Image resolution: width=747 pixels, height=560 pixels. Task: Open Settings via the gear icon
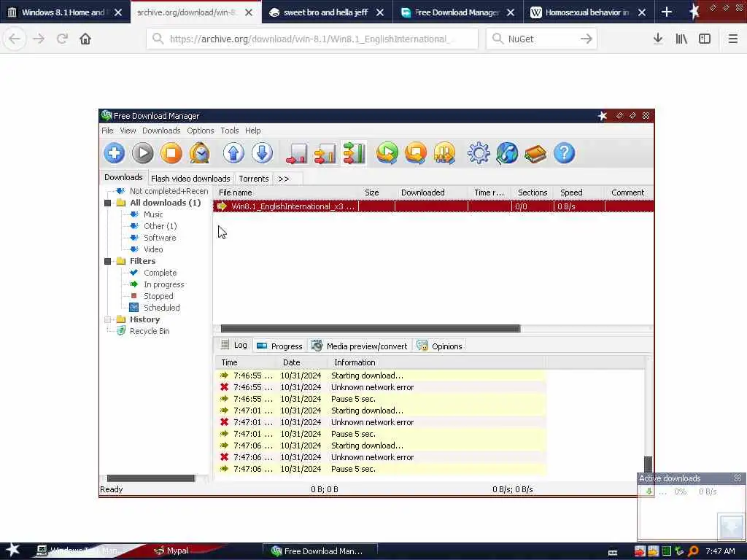(x=479, y=153)
